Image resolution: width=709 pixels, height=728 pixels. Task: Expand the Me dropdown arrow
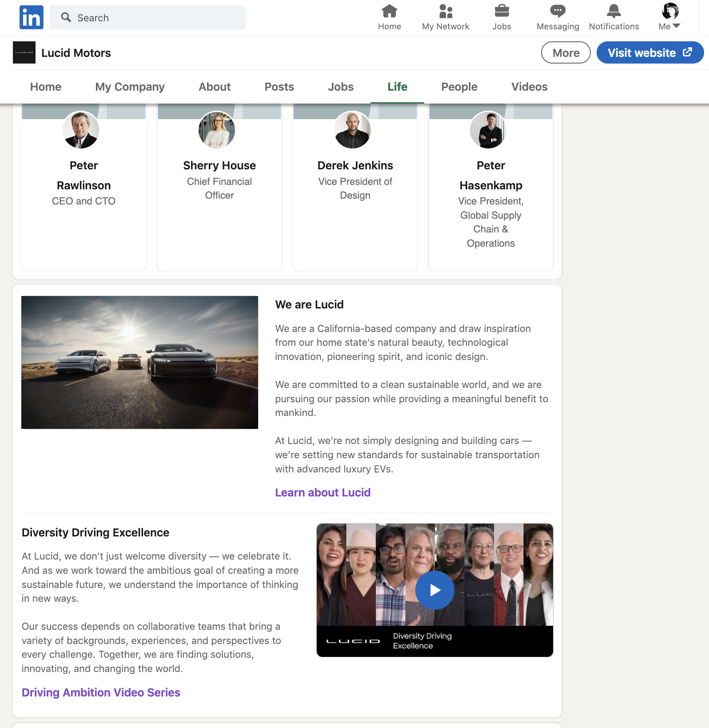coord(677,26)
